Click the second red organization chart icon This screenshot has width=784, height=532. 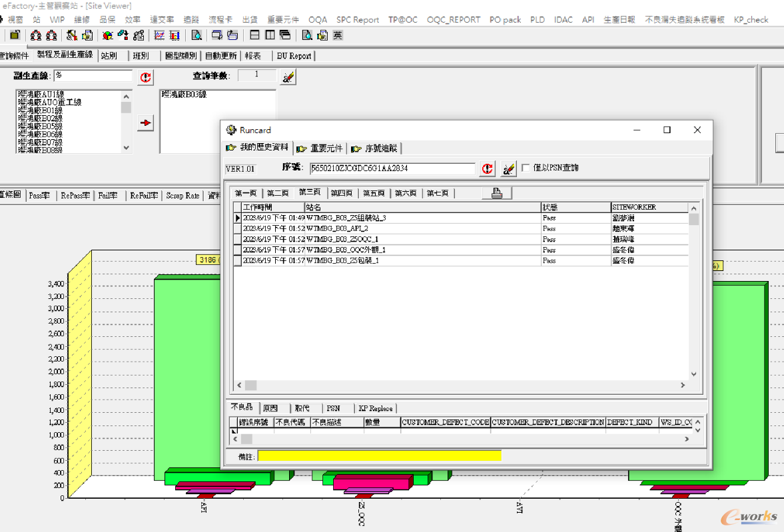point(51,35)
